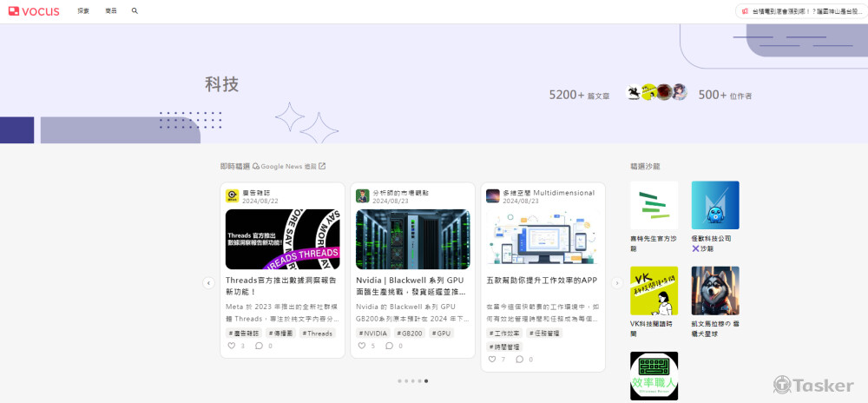The height and width of the screenshot is (403, 868).
Task: Jump to third carousel page dot
Action: coord(413,381)
